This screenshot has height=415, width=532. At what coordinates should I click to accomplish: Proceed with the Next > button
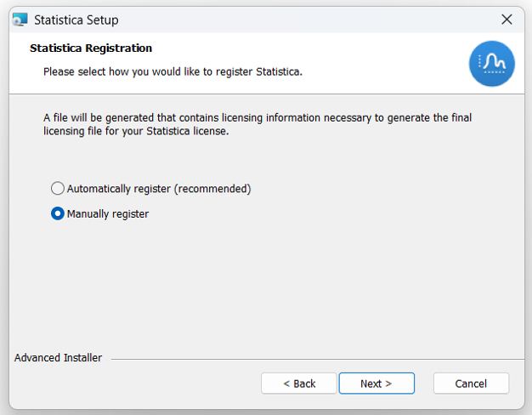(x=376, y=384)
